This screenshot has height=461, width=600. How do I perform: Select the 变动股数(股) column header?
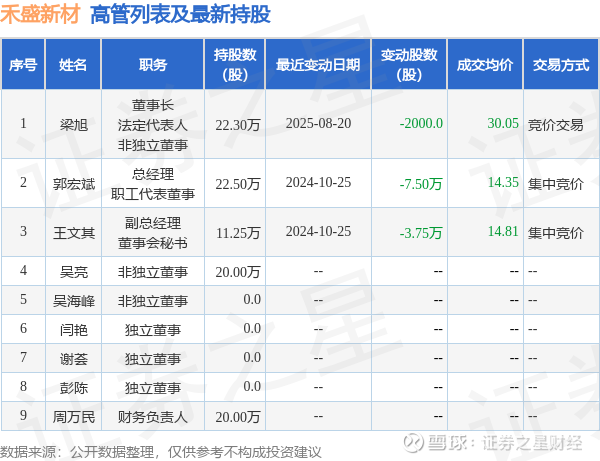point(409,65)
